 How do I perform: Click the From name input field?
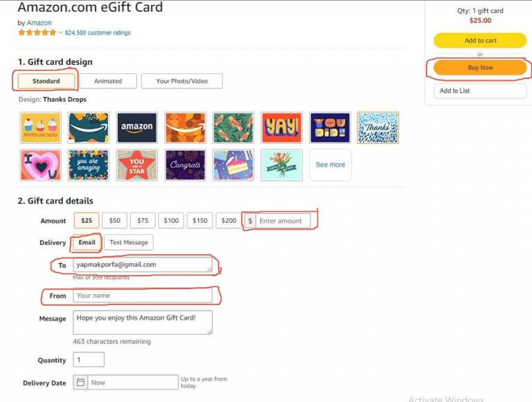coord(142,295)
